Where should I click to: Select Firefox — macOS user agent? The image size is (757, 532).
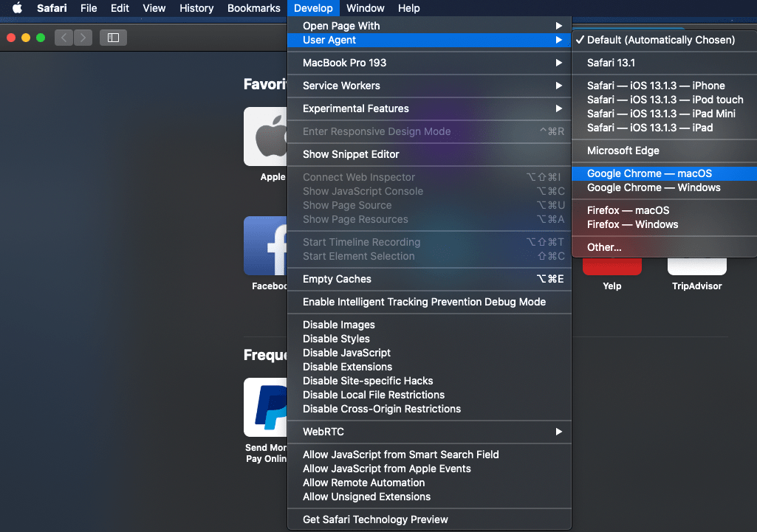pos(664,210)
